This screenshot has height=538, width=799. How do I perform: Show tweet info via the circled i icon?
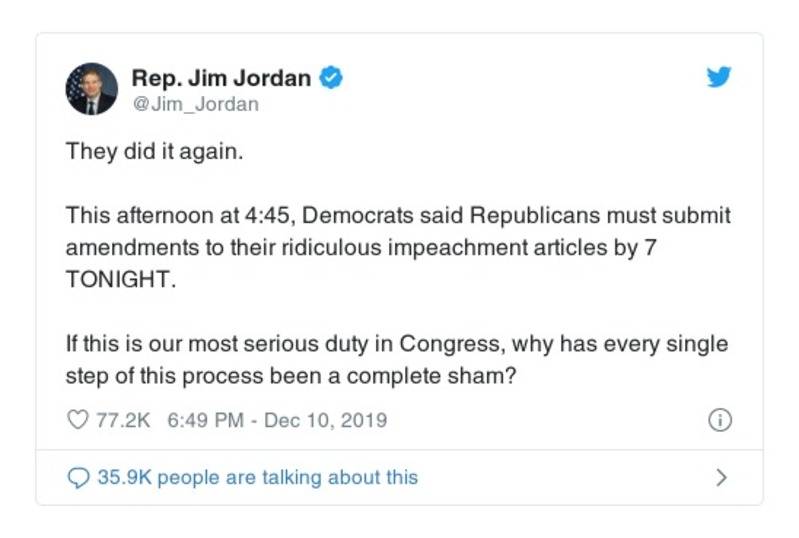(719, 420)
